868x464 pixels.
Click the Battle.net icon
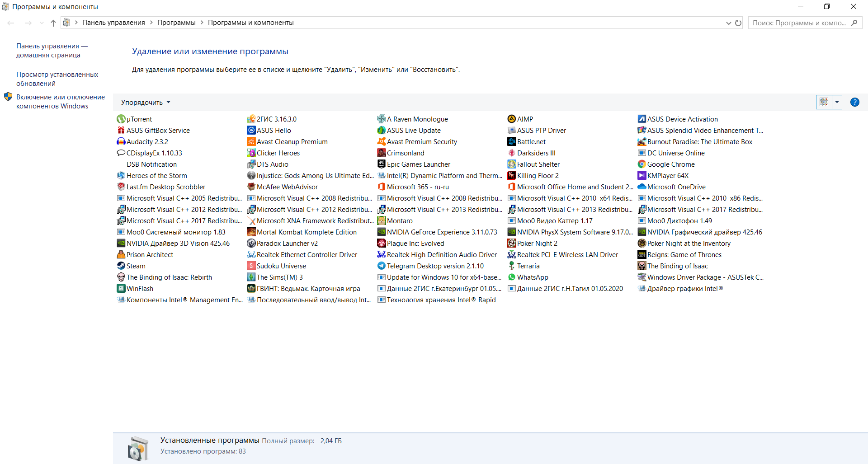(x=511, y=142)
